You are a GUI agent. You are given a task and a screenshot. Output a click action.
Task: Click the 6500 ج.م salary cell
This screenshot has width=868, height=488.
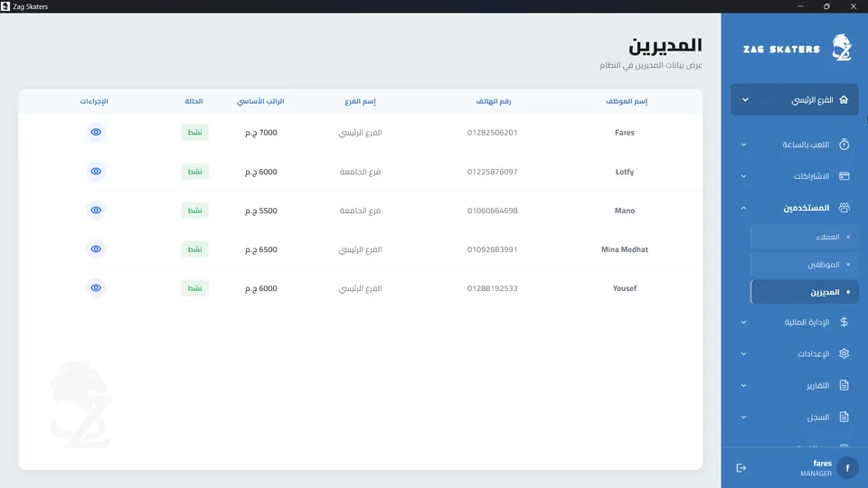point(260,249)
